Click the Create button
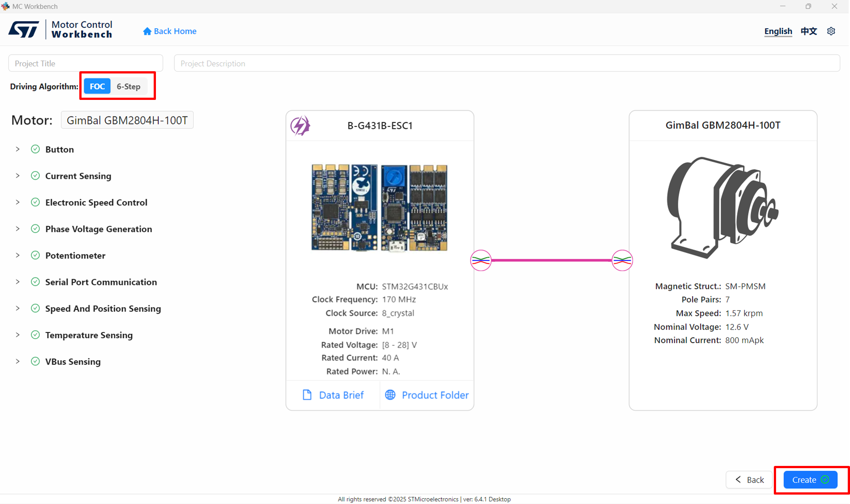The width and height of the screenshot is (850, 504). (810, 480)
